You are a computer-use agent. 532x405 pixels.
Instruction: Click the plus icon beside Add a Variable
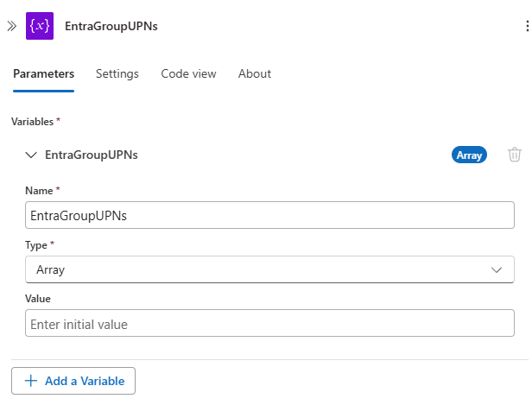tap(31, 381)
